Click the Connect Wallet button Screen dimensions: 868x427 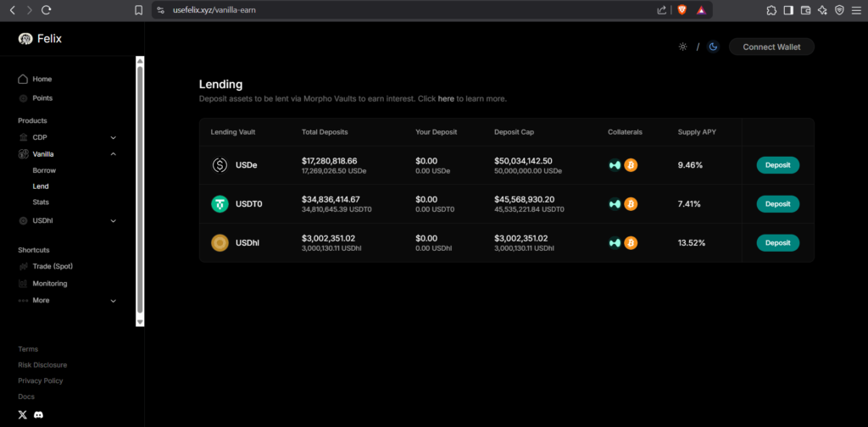[x=771, y=47]
